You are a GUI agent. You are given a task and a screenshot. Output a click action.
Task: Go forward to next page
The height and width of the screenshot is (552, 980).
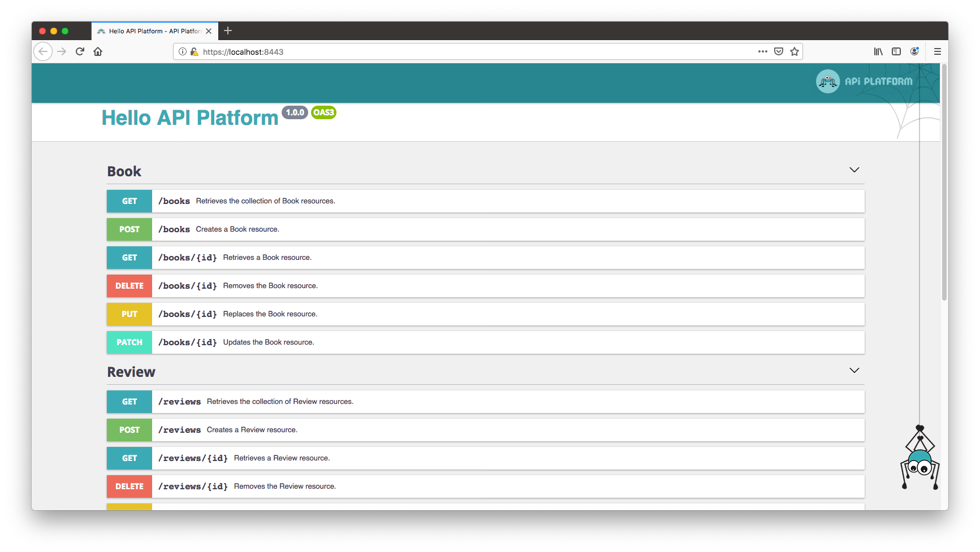coord(62,51)
